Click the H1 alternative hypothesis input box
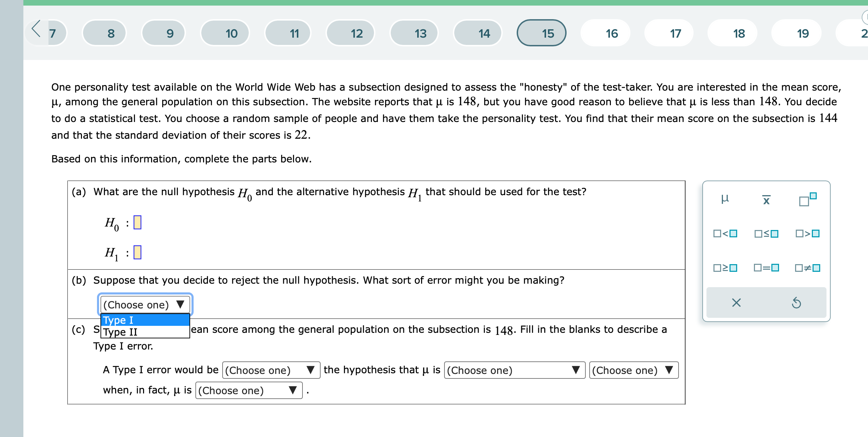Screen dimensions: 868x437 tap(137, 252)
